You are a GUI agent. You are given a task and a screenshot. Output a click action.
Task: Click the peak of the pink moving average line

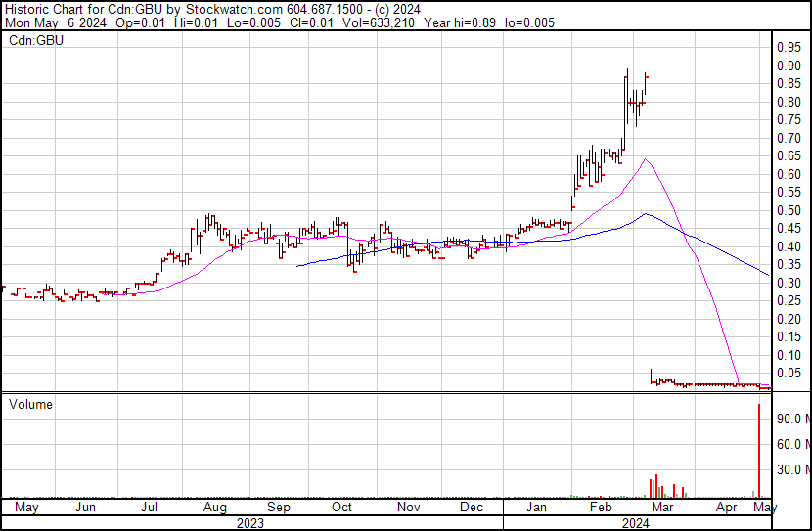645,159
